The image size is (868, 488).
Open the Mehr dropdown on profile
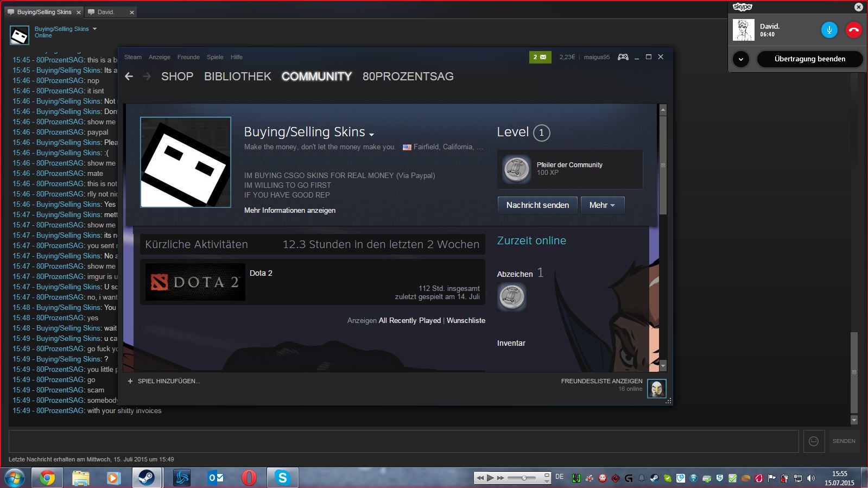tap(602, 205)
